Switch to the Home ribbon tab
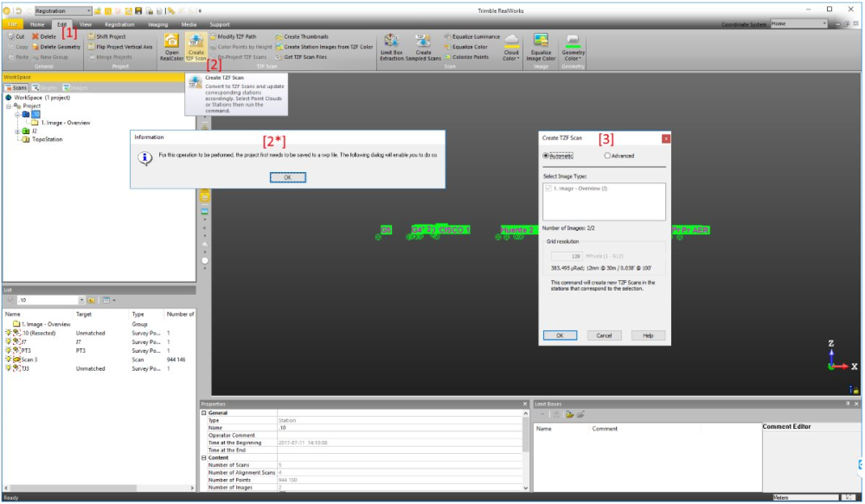This screenshot has width=865, height=504. [37, 24]
